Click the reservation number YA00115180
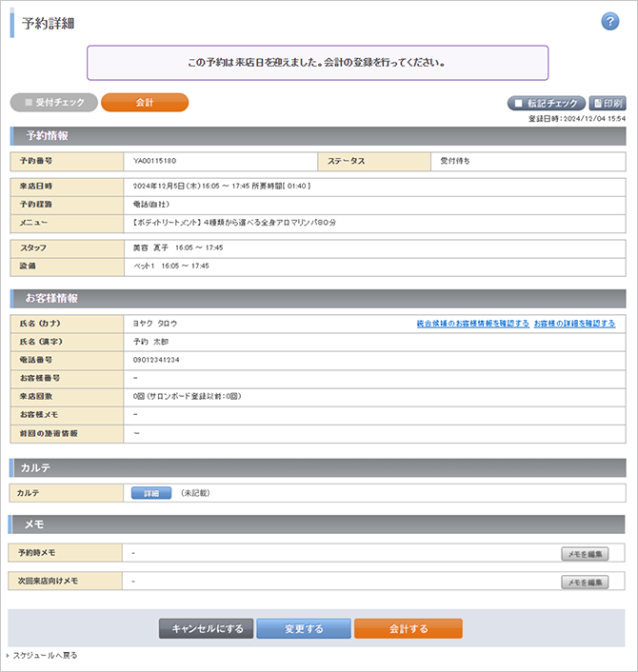 155,161
